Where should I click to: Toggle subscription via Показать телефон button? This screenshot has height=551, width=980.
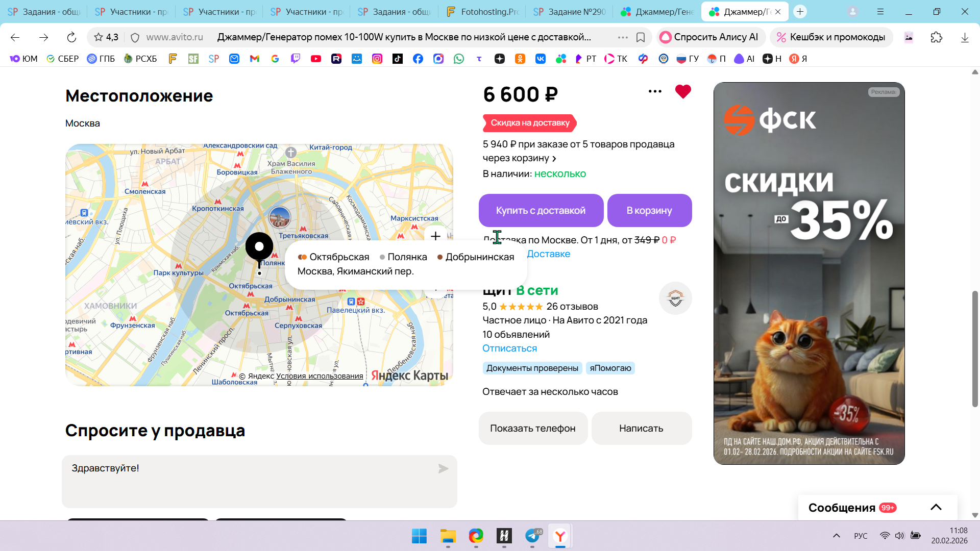tap(532, 429)
